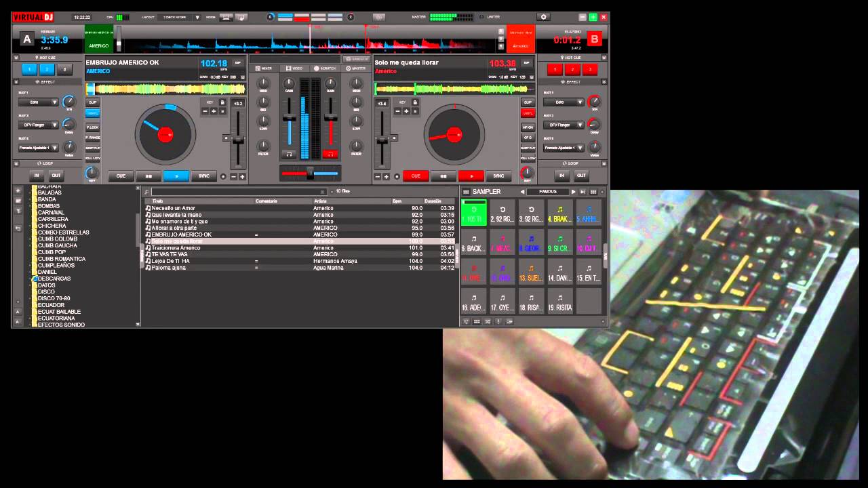
Task: Switch to SCRATCH tab in center panel
Action: pos(324,68)
